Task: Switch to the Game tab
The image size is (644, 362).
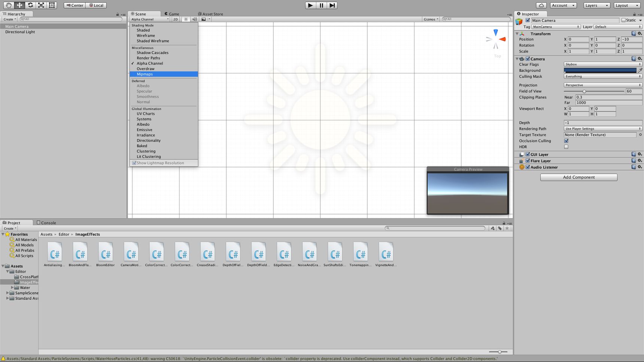Action: tap(172, 14)
